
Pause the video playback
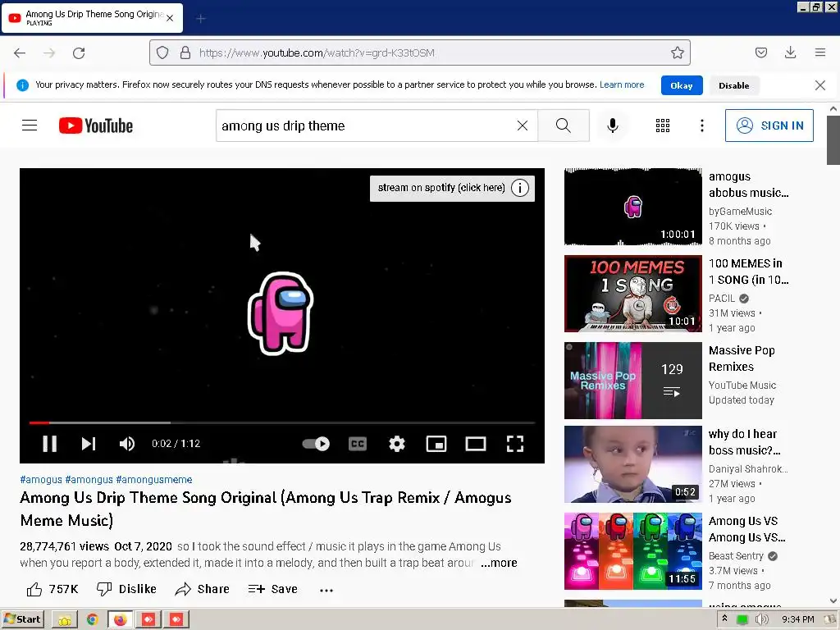click(x=49, y=444)
